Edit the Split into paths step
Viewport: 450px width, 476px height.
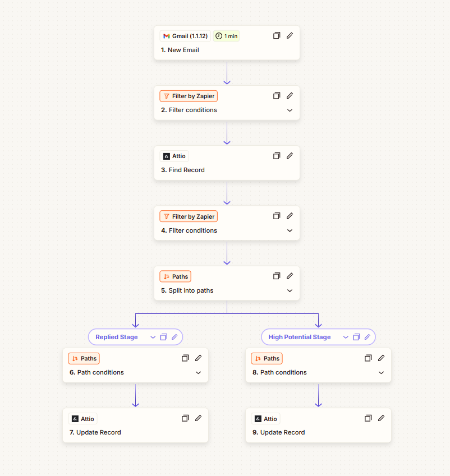pos(290,276)
